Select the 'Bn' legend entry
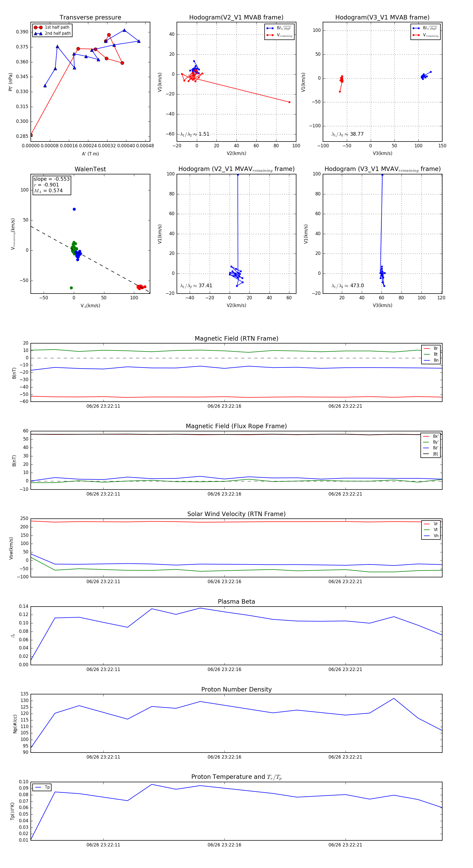Viewport: 473px width, 868px height. (431, 360)
